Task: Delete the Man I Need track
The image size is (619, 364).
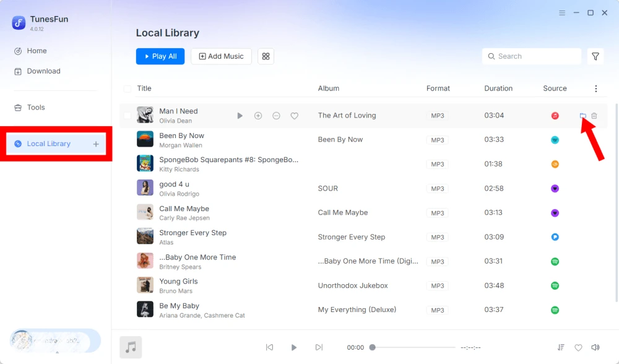Action: [594, 116]
